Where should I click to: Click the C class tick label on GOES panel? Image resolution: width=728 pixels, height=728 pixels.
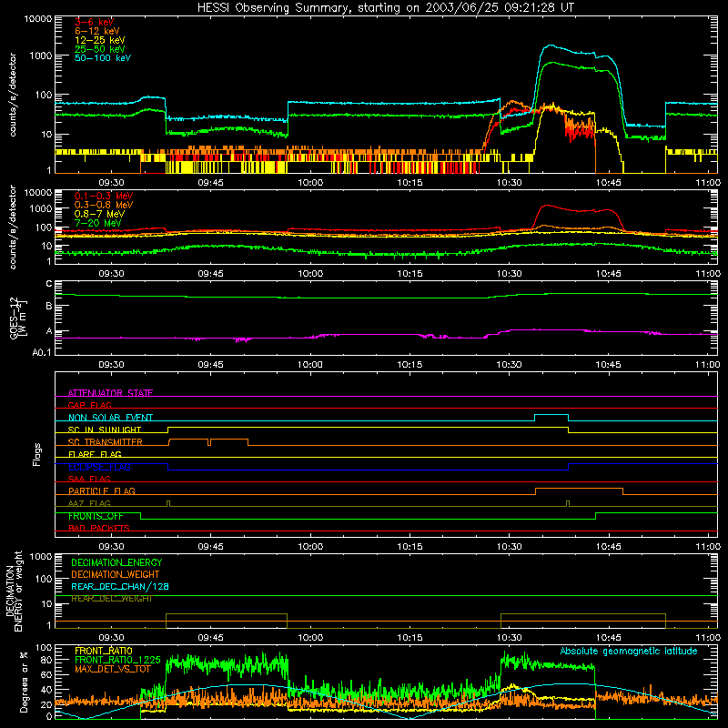(x=49, y=284)
